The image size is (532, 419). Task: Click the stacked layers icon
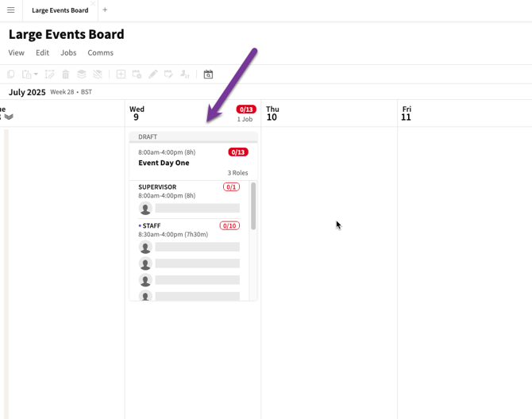tap(82, 75)
